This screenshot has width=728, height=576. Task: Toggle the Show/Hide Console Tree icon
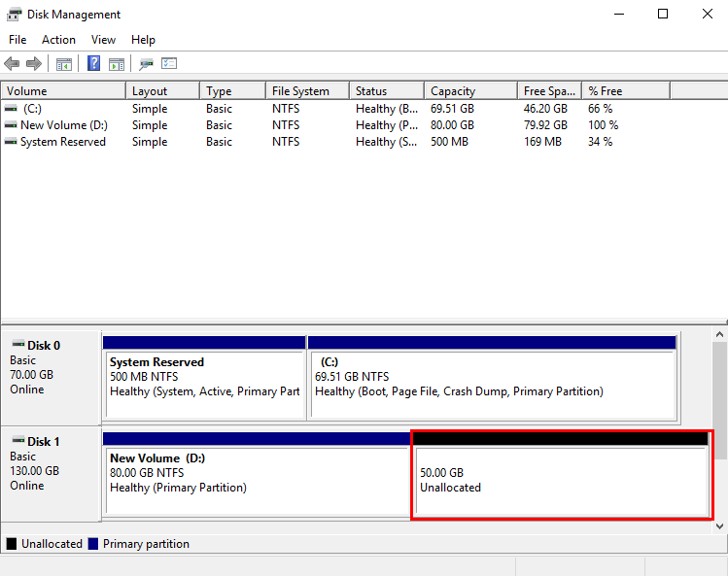point(64,64)
